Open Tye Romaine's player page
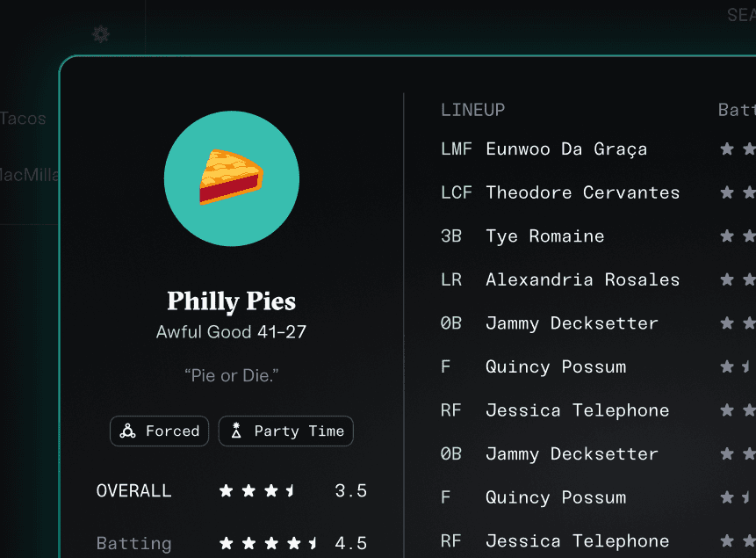The width and height of the screenshot is (756, 558). coord(544,236)
